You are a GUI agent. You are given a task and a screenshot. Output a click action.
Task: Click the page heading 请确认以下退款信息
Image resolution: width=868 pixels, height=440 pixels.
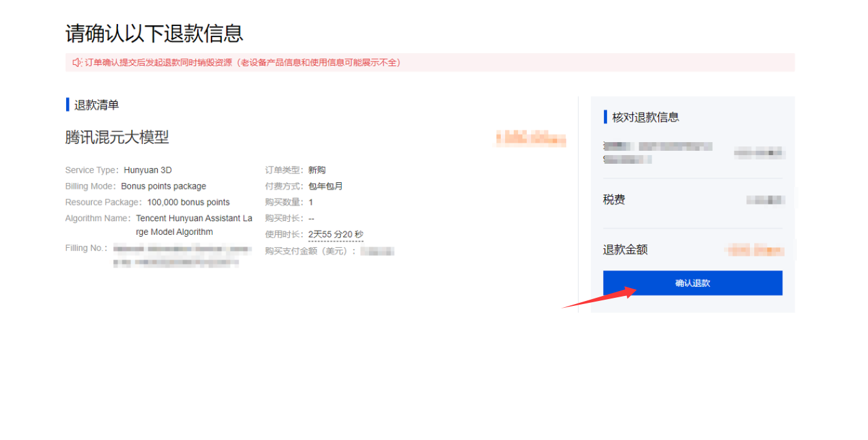click(x=154, y=33)
